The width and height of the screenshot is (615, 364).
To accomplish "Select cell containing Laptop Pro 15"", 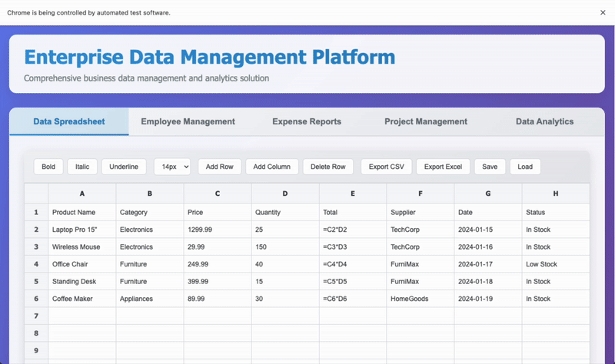I will pyautogui.click(x=82, y=230).
